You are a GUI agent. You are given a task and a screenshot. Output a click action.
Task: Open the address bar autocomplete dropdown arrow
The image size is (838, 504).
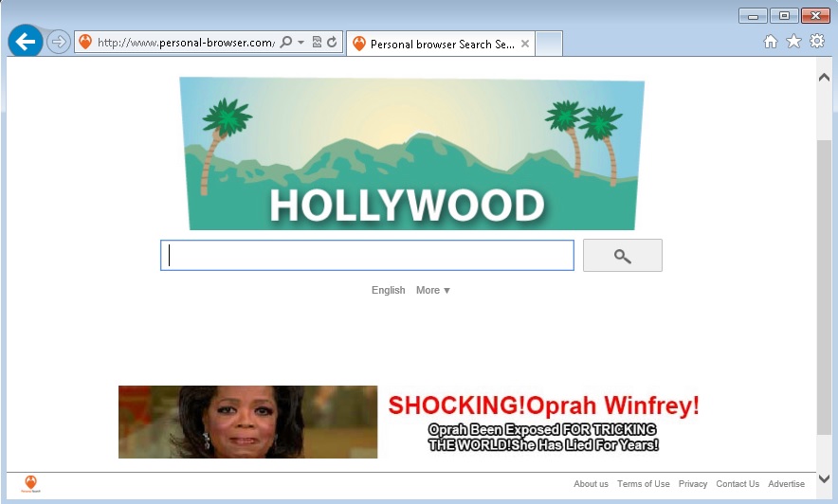click(301, 43)
